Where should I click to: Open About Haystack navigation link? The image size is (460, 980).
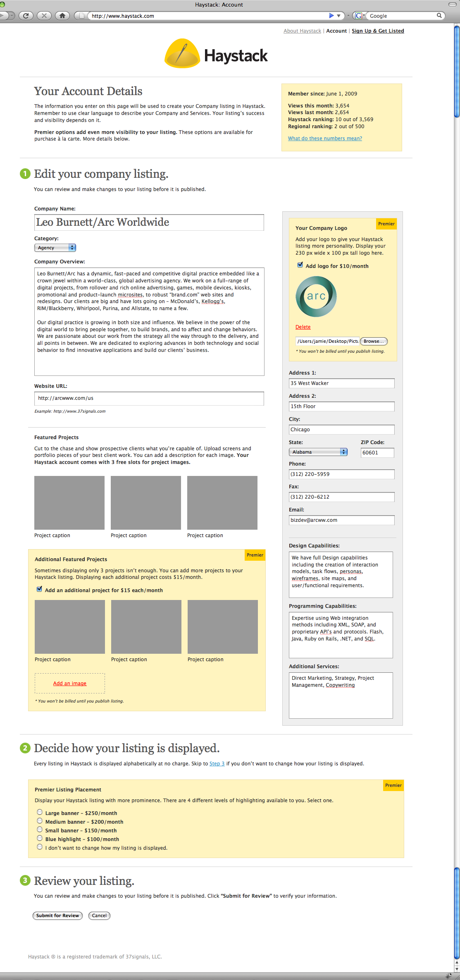[302, 31]
